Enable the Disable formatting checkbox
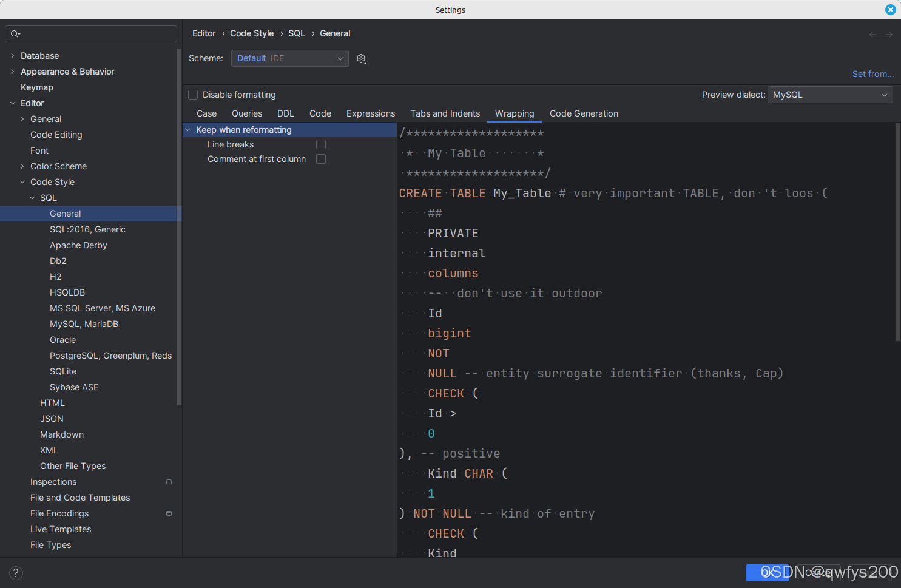Screen dimensions: 901x588 tap(193, 95)
